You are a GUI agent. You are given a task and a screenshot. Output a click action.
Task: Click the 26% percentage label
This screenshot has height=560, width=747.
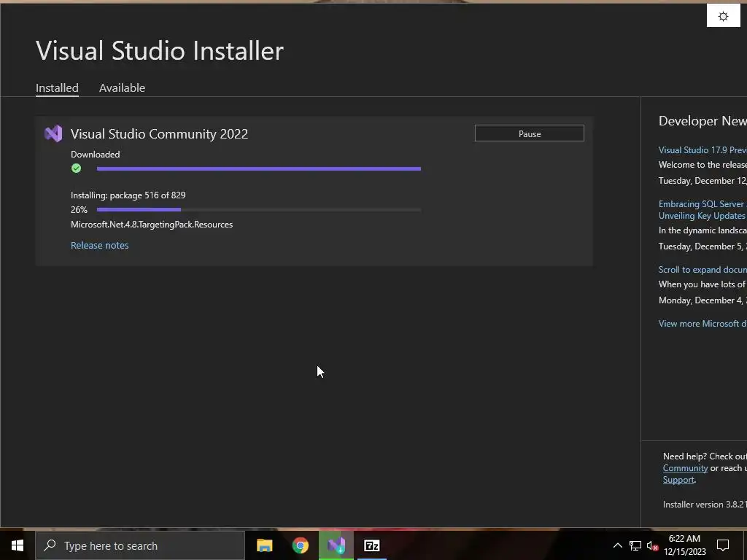79,209
